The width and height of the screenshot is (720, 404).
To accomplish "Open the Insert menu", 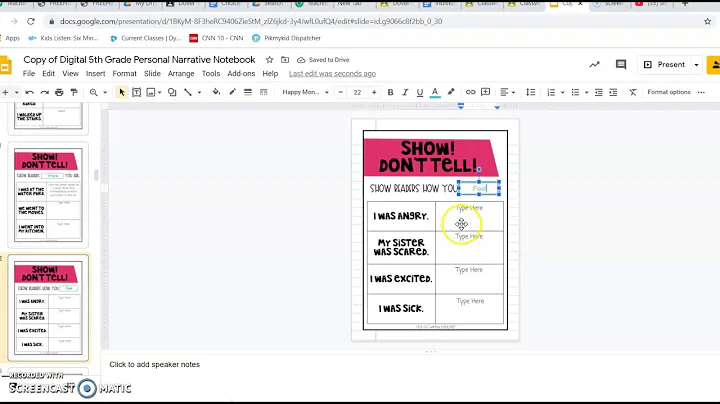I will point(96,73).
